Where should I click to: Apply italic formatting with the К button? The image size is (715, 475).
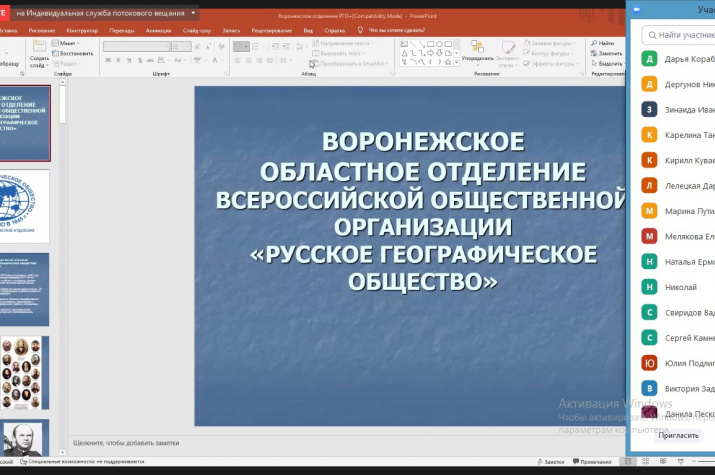pyautogui.click(x=118, y=60)
